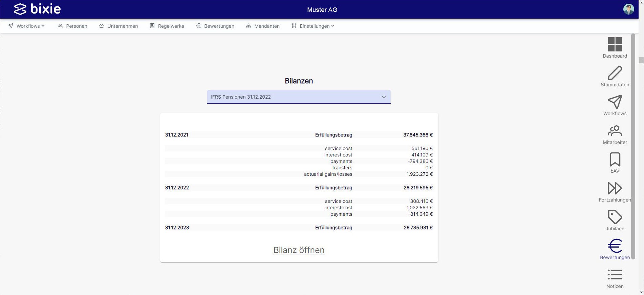Select the Bewertungen euro sidebar icon
This screenshot has height=295, width=644.
coord(615,246)
